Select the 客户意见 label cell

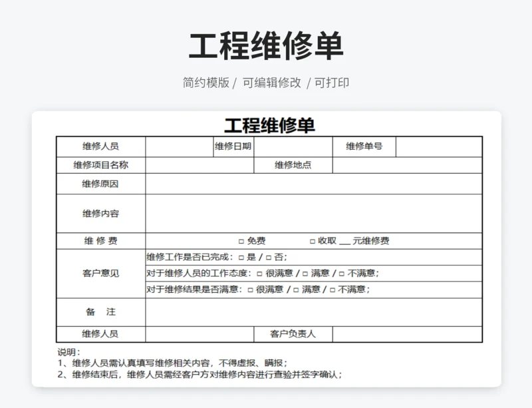[101, 274]
